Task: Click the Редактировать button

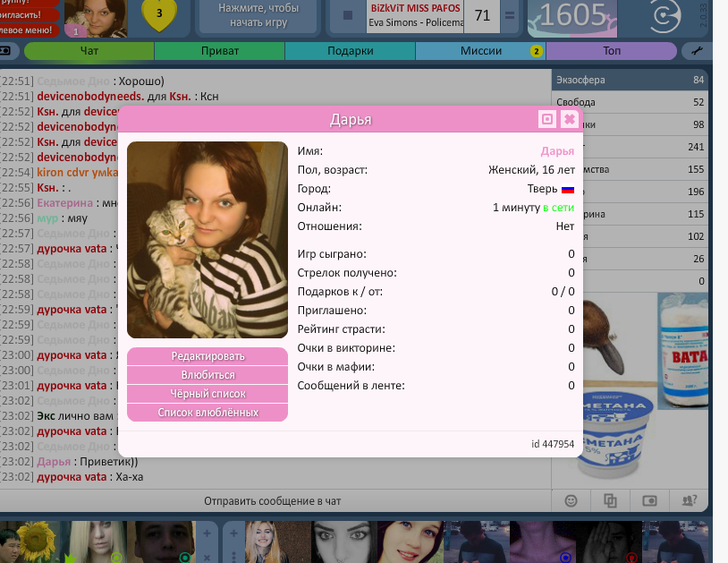Action: [207, 356]
